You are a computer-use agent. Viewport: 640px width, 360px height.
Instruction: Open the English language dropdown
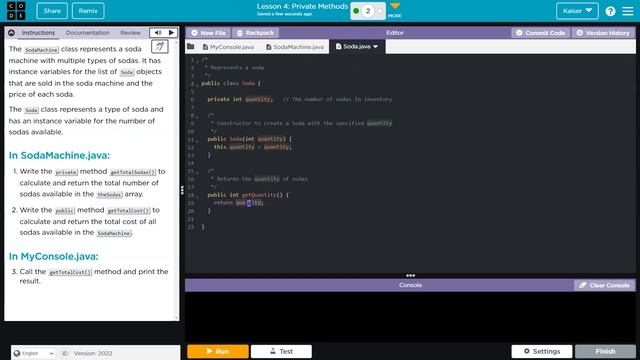click(33, 353)
